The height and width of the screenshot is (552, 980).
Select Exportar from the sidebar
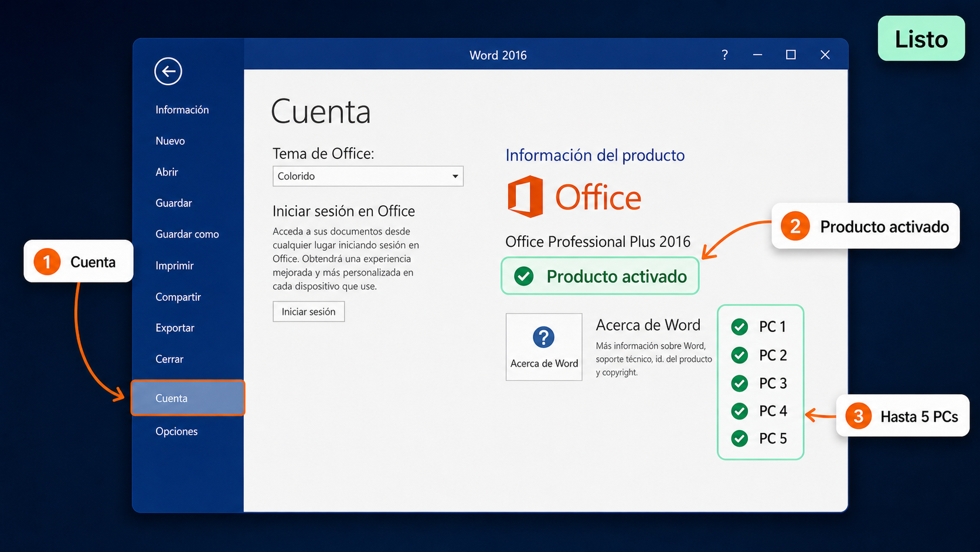(175, 328)
